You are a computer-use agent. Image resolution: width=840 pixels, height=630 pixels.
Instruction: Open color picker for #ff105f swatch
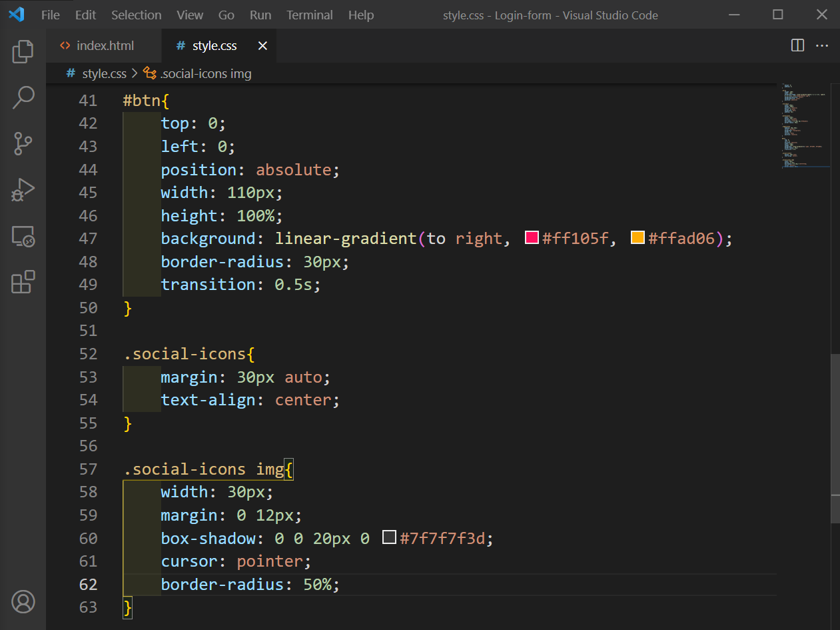point(532,237)
